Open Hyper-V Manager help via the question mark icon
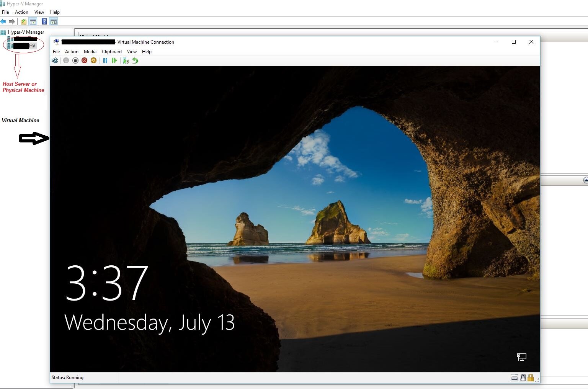Viewport: 588px width, 389px height. [44, 21]
